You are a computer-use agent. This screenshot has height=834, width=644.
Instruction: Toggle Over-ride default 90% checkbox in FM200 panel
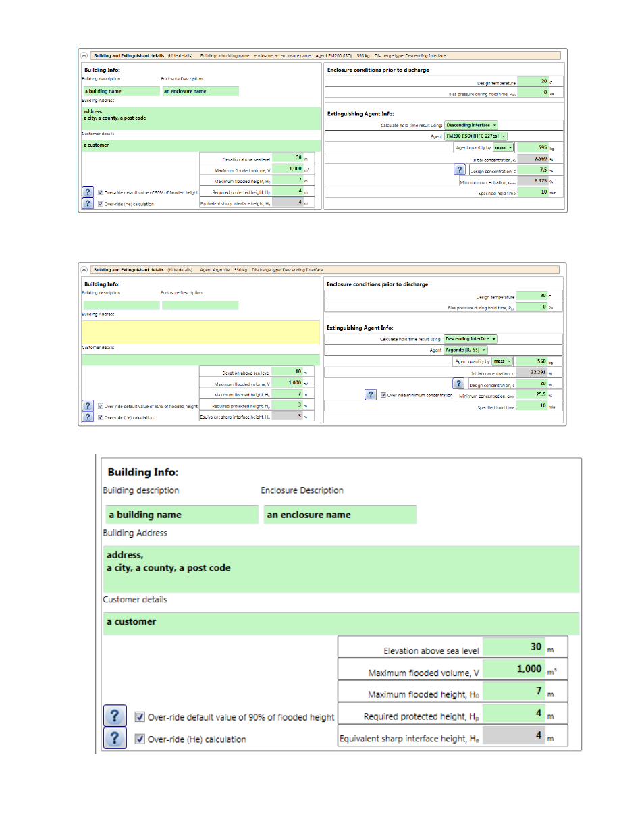click(101, 192)
